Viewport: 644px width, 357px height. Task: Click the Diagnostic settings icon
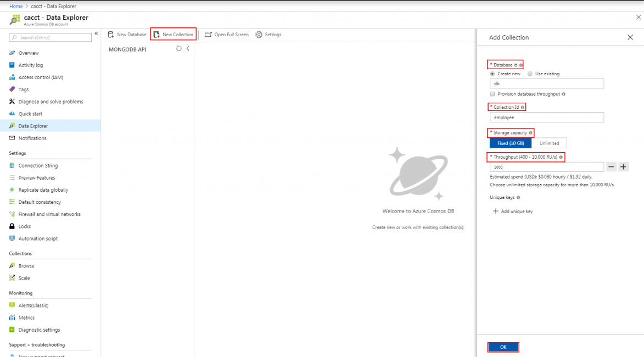pos(12,330)
